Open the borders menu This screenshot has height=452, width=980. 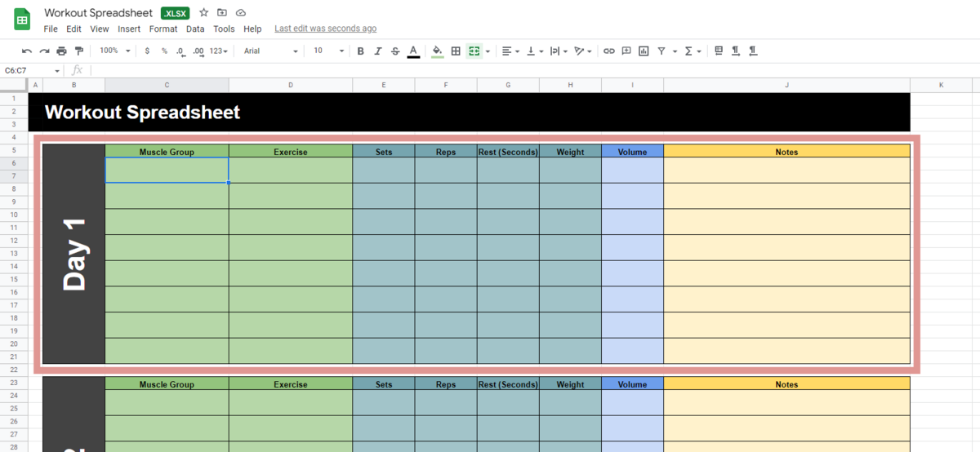456,51
